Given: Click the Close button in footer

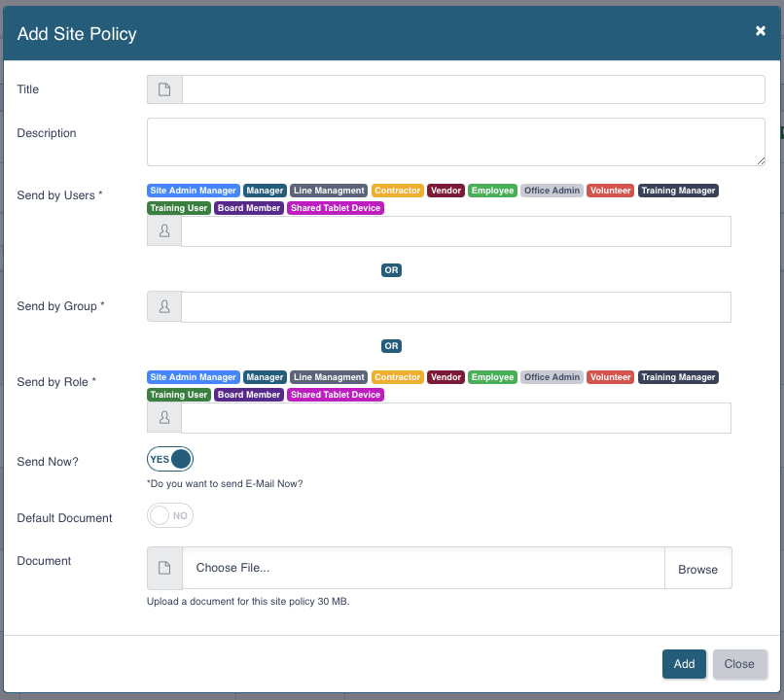Looking at the screenshot, I should point(739,664).
